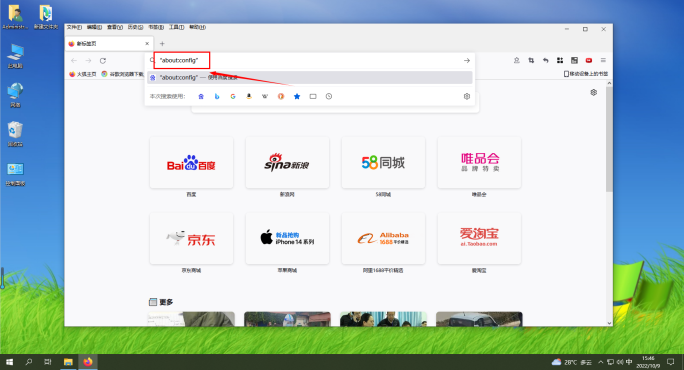Viewport: 684px width, 370px height.
Task: Click the screenshot crop toolbar icon
Action: click(531, 60)
